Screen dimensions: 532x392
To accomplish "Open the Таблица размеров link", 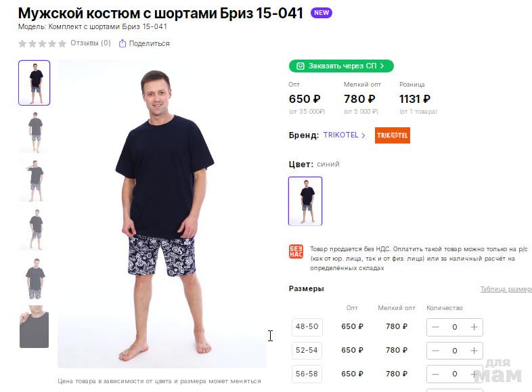I will tap(506, 289).
